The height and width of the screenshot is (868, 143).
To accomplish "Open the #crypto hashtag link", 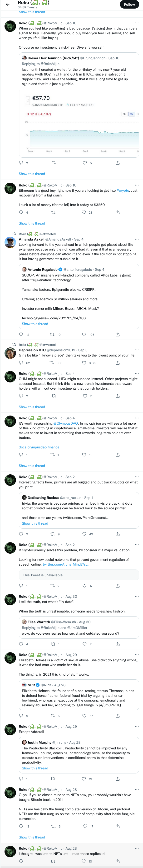I will [x=123, y=190].
